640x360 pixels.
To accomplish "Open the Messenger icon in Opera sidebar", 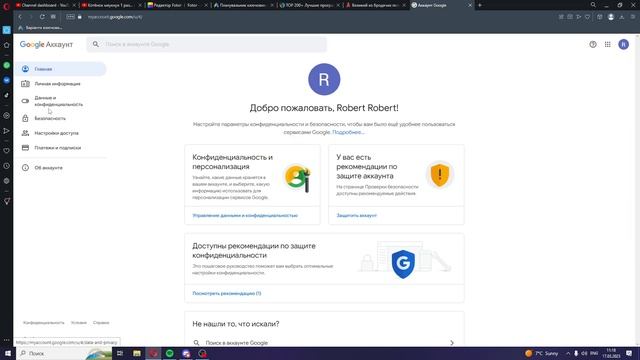I will pos(7,80).
